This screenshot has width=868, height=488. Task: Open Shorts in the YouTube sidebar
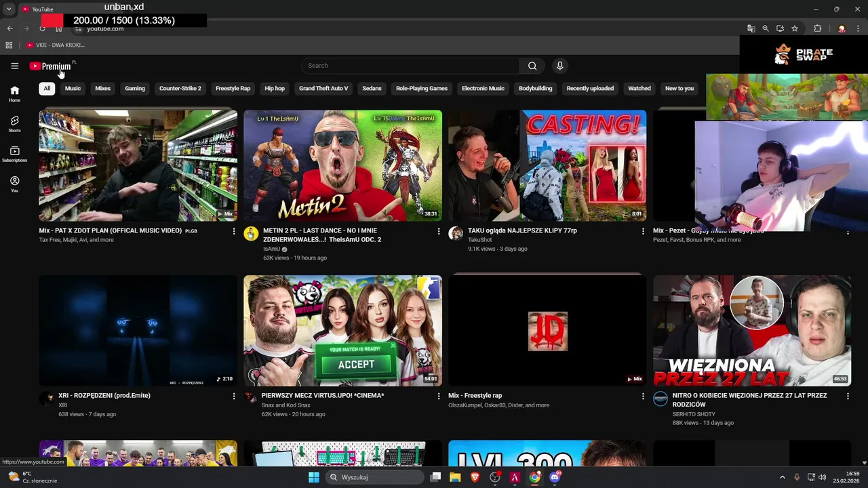(x=14, y=124)
